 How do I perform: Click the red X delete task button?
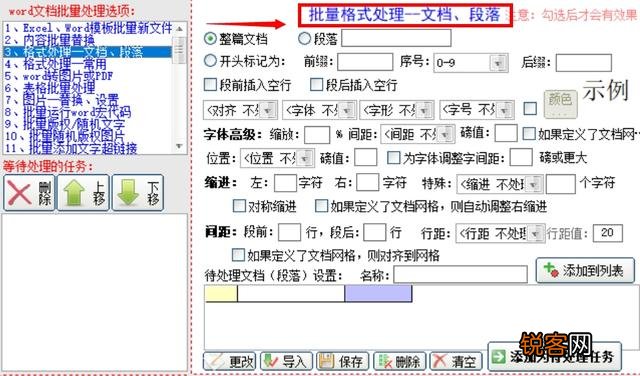click(x=29, y=193)
